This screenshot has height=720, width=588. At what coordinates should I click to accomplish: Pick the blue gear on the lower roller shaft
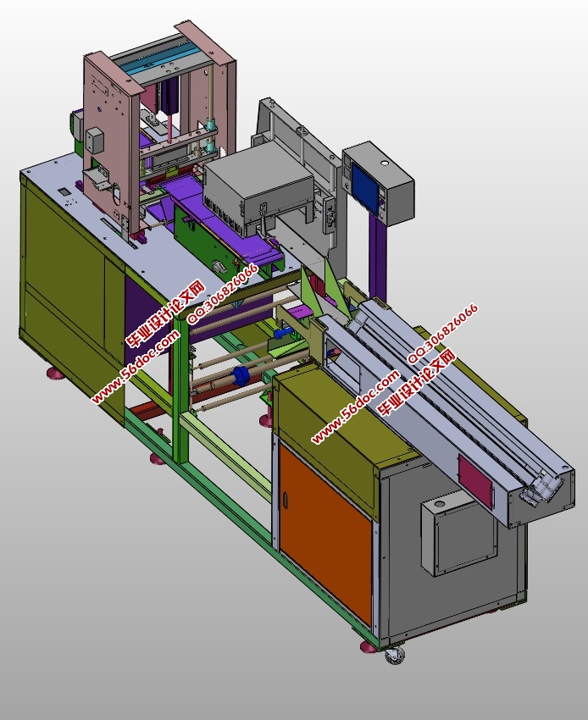(x=241, y=375)
